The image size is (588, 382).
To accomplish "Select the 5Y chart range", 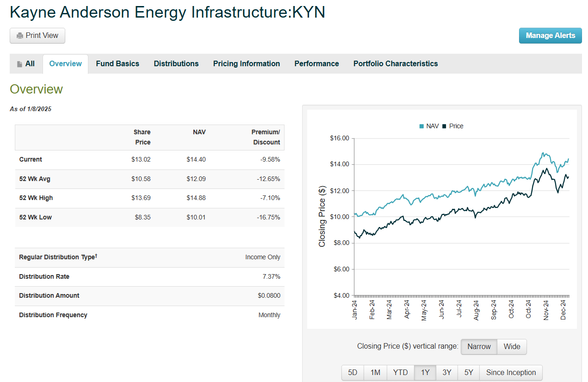I will 469,372.
